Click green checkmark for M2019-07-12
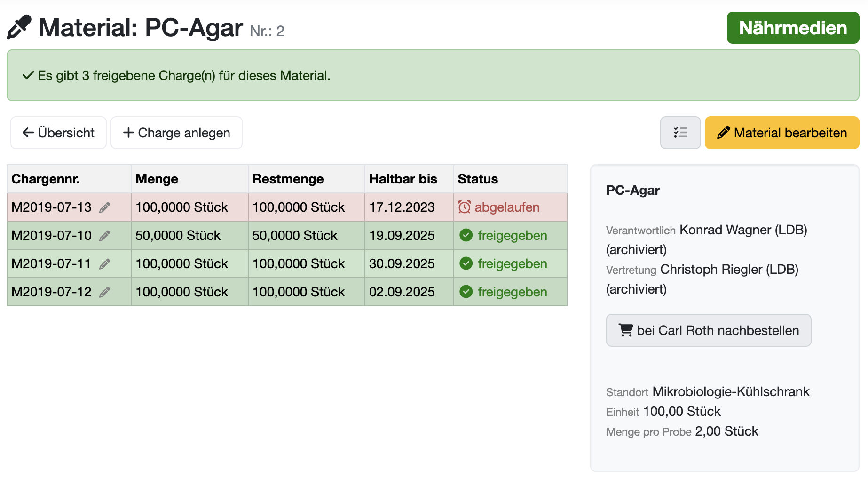This screenshot has width=868, height=478. pyautogui.click(x=466, y=292)
